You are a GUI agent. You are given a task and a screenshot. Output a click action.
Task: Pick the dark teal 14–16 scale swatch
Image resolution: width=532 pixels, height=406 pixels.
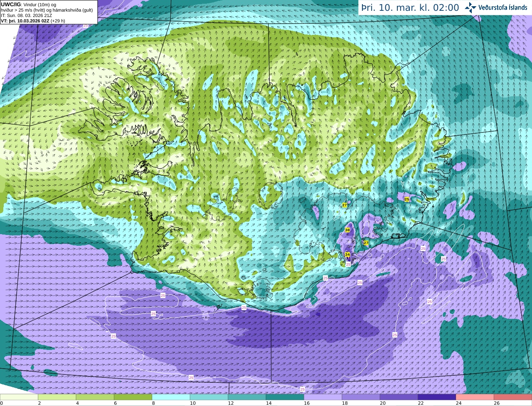pyautogui.click(x=285, y=397)
